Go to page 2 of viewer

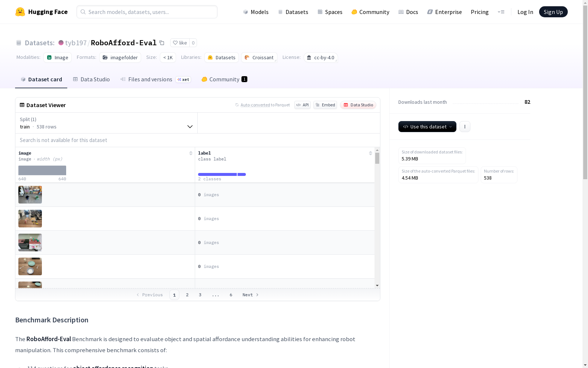[x=187, y=295]
